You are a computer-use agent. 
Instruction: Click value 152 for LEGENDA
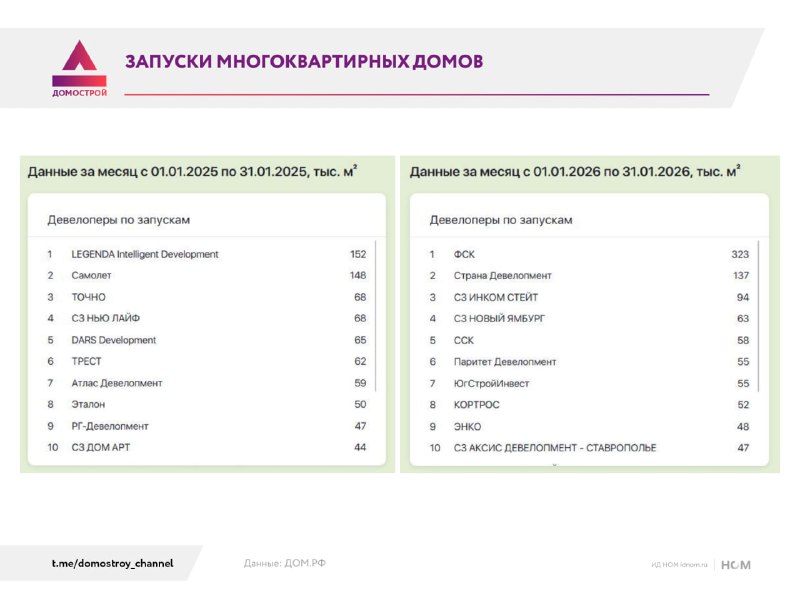(x=358, y=254)
